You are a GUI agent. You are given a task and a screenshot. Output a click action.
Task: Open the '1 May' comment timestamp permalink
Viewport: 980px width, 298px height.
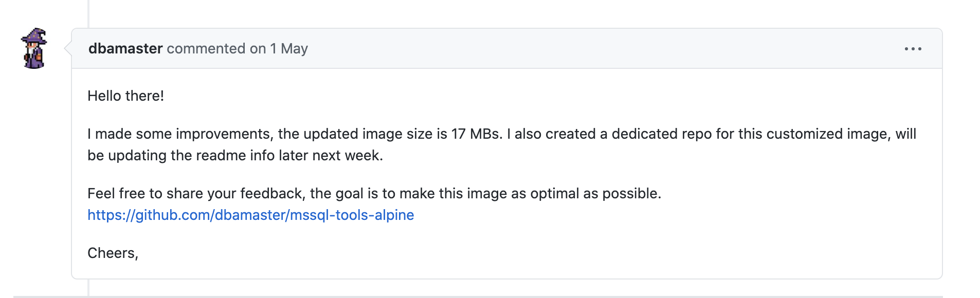pos(289,48)
